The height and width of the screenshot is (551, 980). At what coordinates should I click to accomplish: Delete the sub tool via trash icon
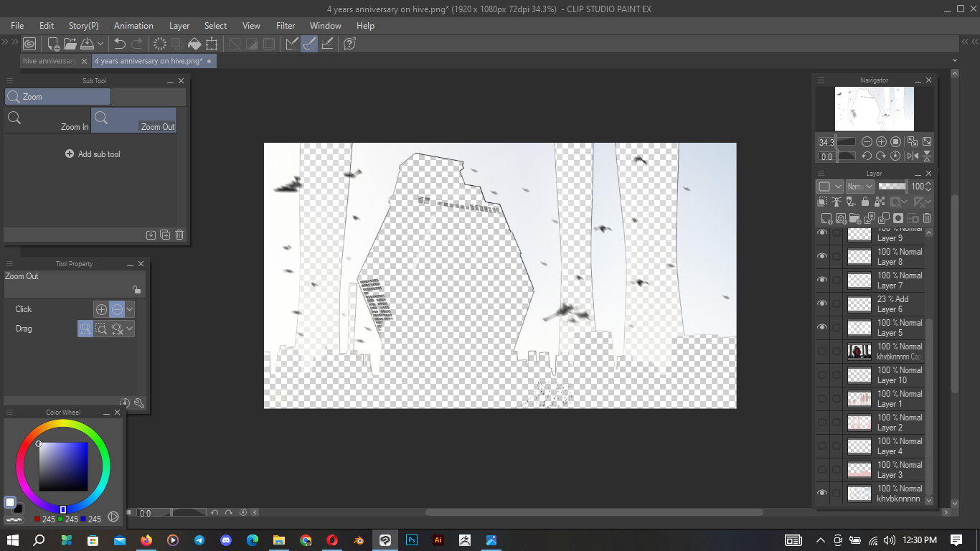coord(179,235)
